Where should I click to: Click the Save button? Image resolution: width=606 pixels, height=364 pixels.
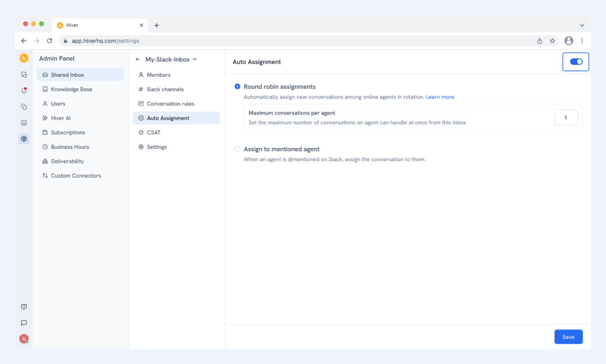coord(568,337)
